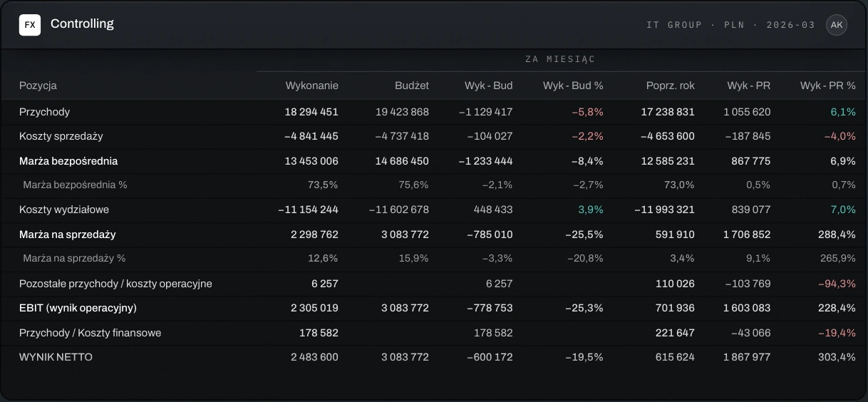Click the −2,2% variance cell
The width and height of the screenshot is (868, 402).
click(587, 136)
